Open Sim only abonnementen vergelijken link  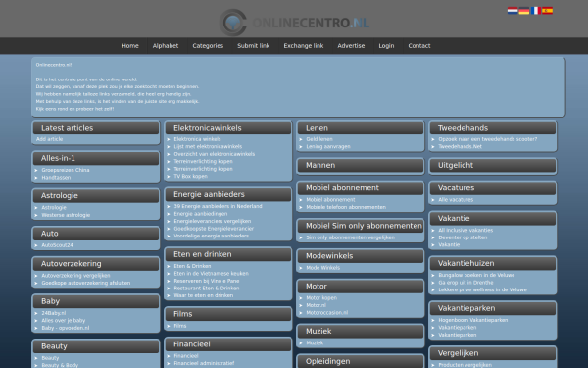(x=350, y=237)
